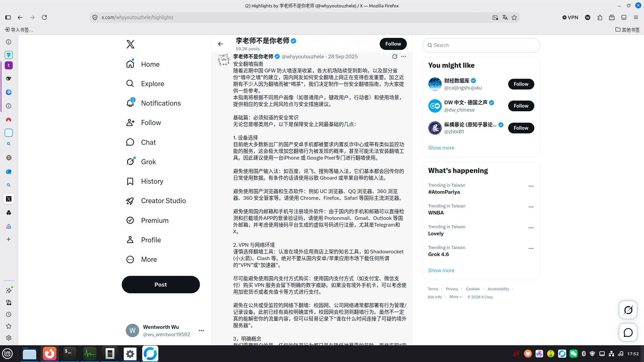The image size is (644, 362).
Task: Open the 财经数据库 profile avatar
Action: 435,84
